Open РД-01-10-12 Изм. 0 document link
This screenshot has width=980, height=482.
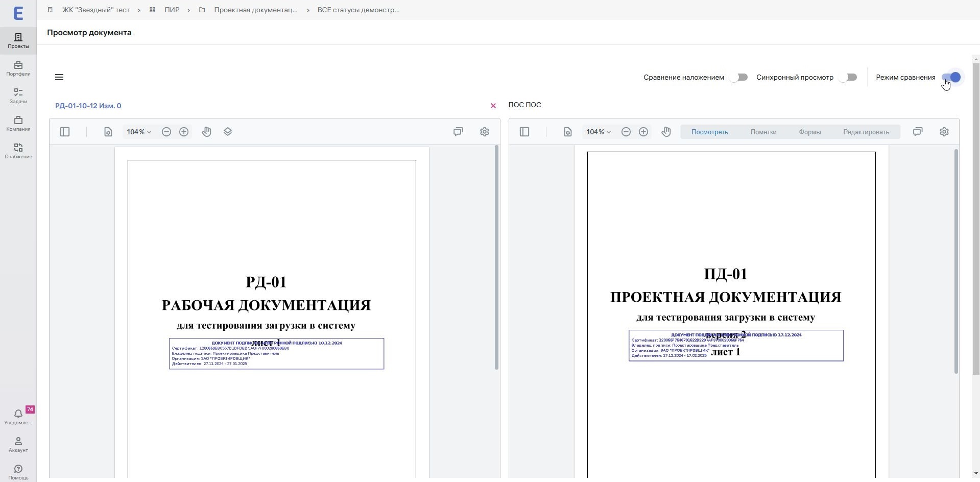pyautogui.click(x=88, y=106)
